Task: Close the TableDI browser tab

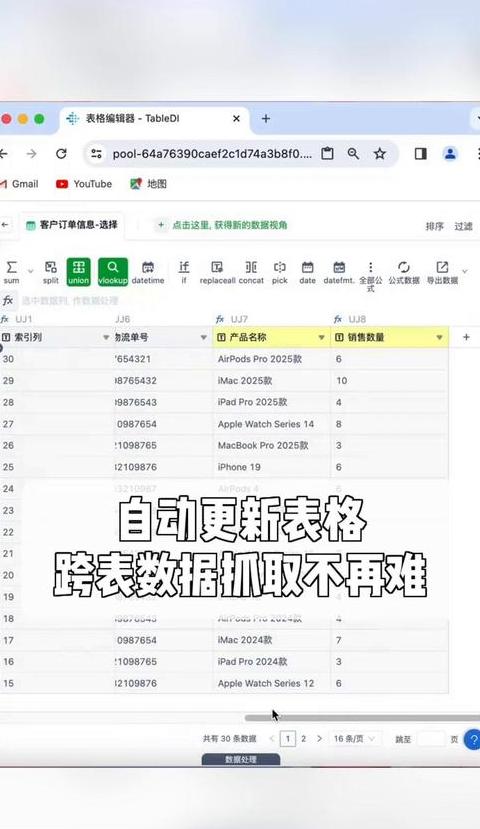Action: [236, 118]
